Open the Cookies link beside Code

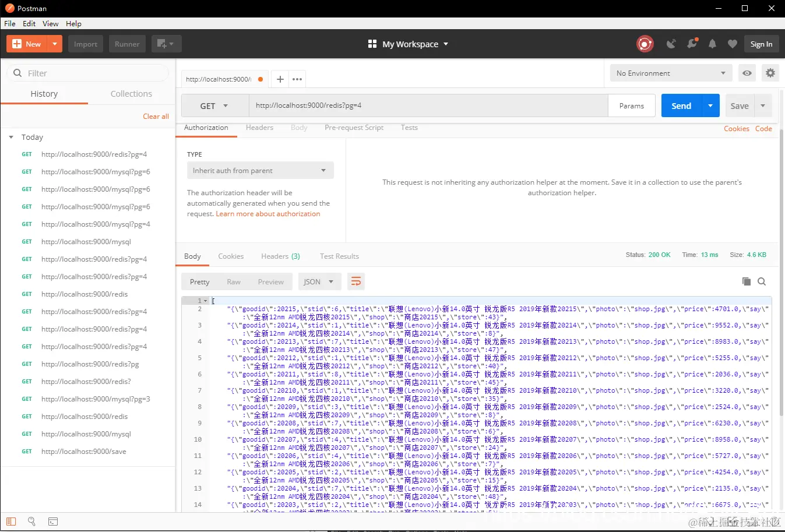coord(737,129)
